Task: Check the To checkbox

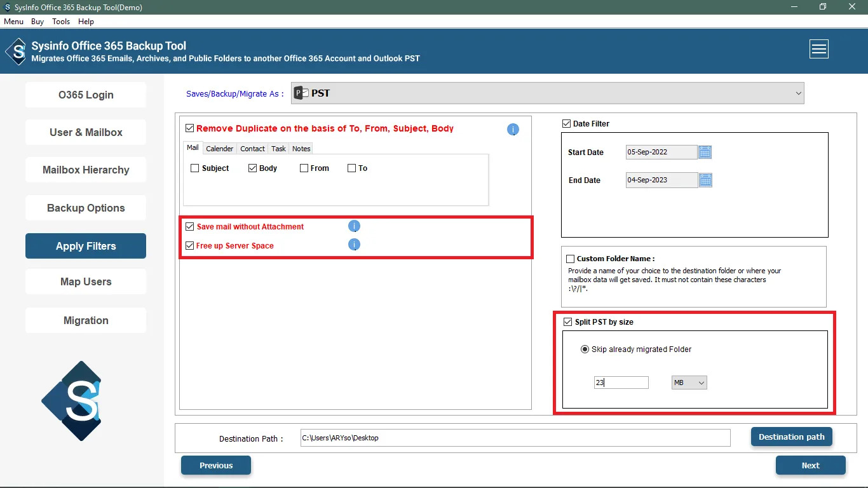Action: click(x=351, y=168)
